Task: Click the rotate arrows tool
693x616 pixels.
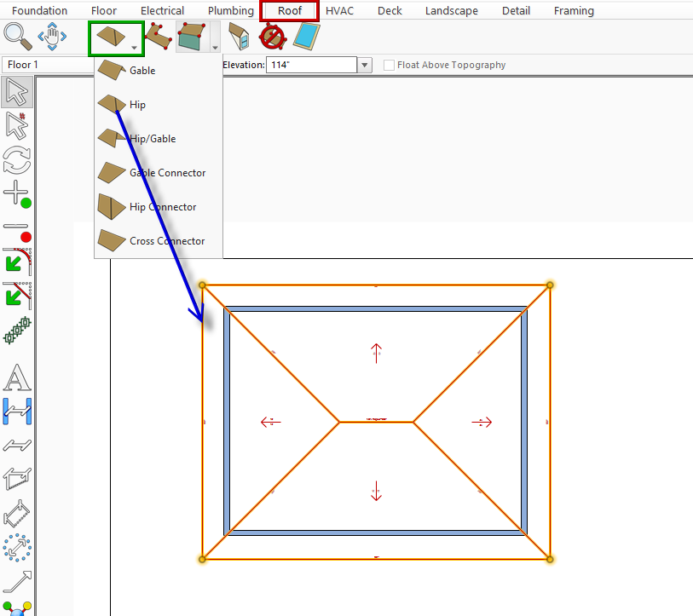Action: pos(17,159)
